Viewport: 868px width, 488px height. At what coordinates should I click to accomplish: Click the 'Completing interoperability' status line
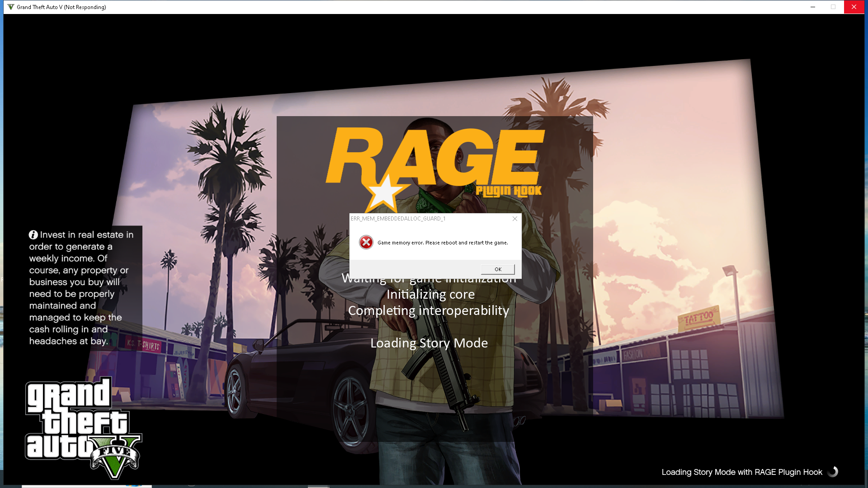429,310
